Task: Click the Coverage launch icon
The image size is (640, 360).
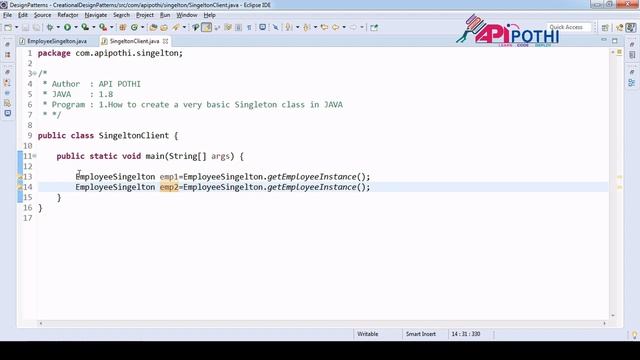Action: (85, 27)
